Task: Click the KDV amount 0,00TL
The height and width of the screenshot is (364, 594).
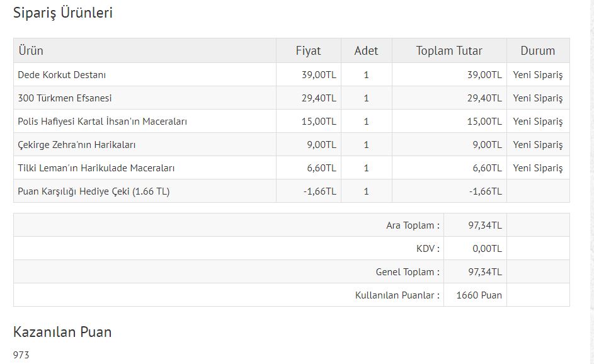Action: click(487, 249)
